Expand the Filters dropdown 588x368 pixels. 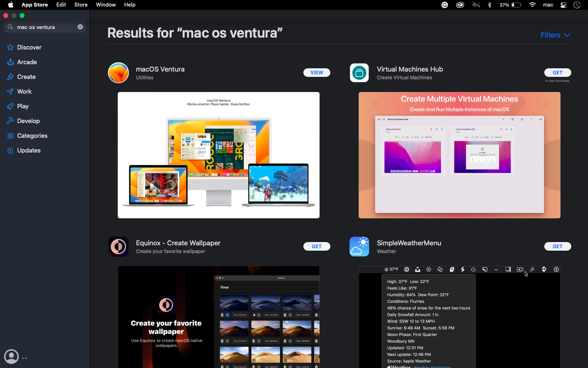pos(555,35)
